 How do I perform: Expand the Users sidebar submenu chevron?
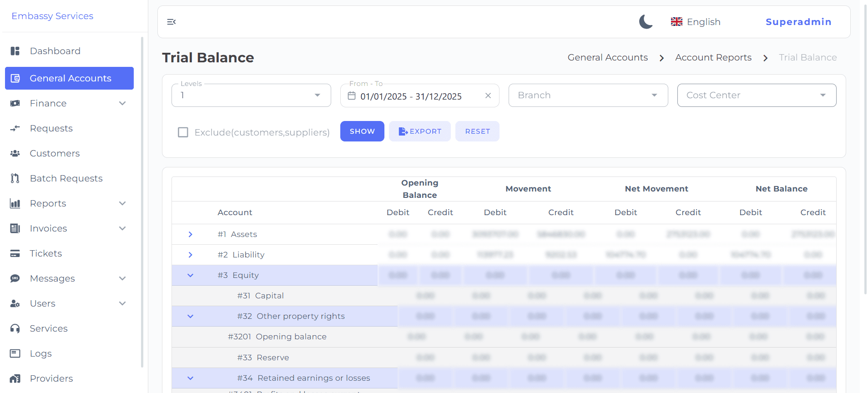tap(122, 303)
